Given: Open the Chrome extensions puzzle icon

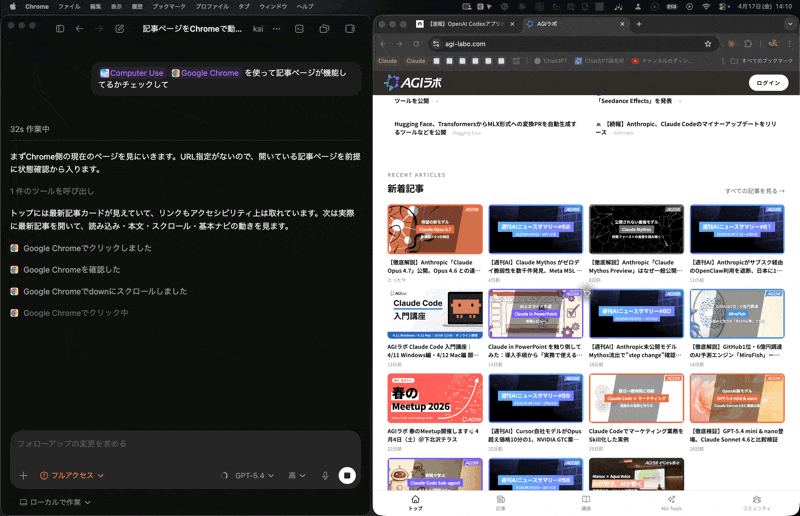Looking at the screenshot, I should pyautogui.click(x=748, y=44).
